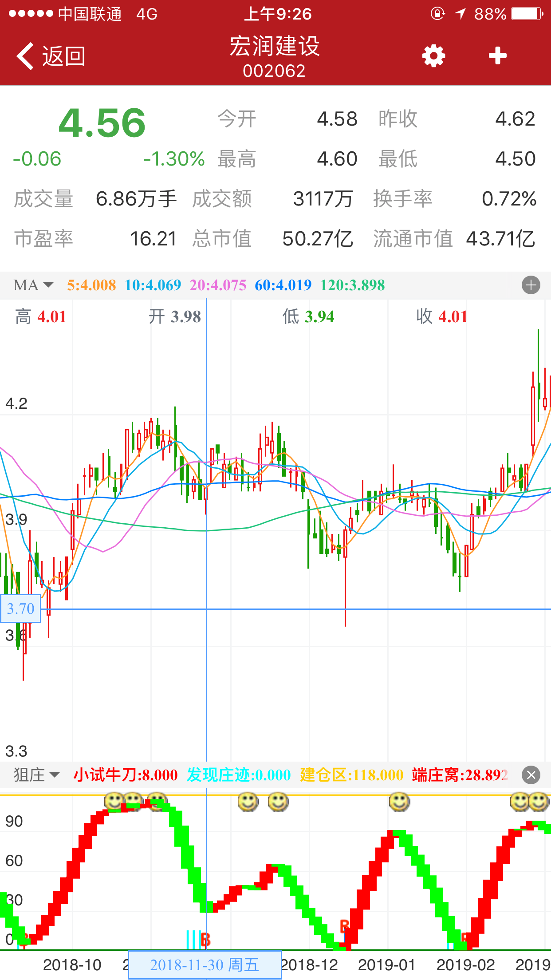
Task: Tap the current price 4.56
Action: click(x=102, y=123)
